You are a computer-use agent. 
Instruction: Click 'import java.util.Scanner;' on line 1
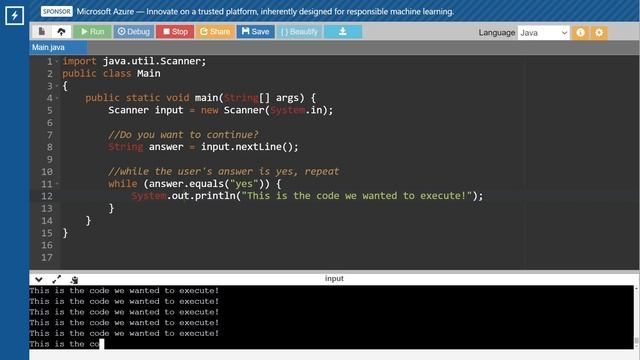[x=134, y=61]
